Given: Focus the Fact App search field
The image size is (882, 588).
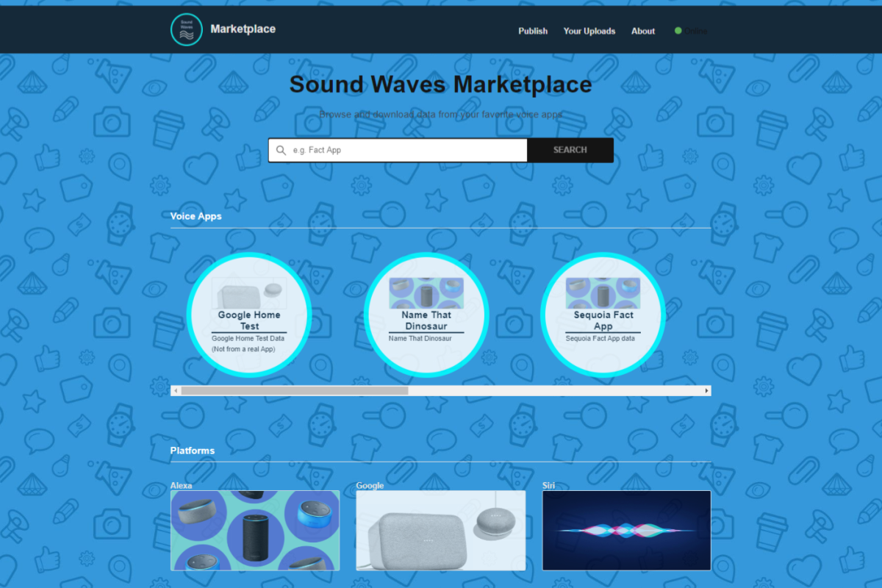Looking at the screenshot, I should (398, 150).
